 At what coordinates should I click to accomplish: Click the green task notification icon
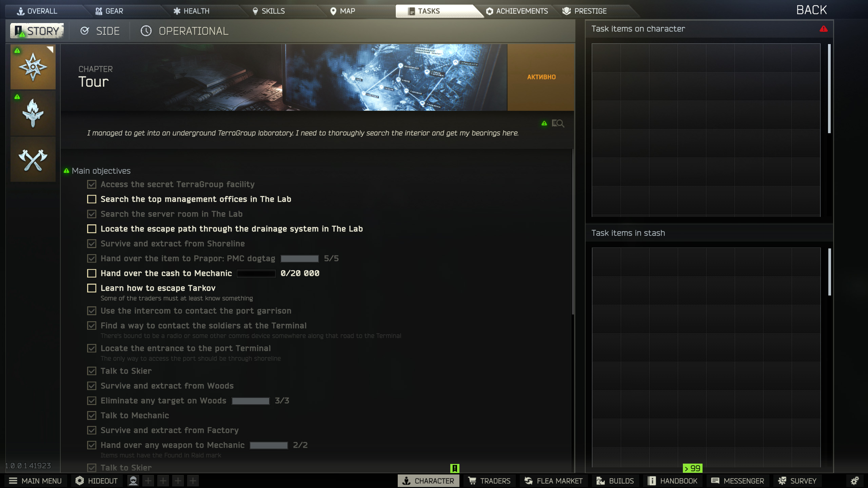455,468
